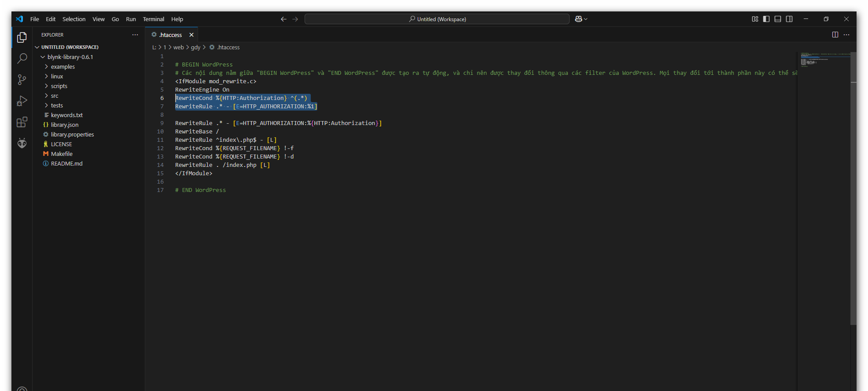Viewport: 868px width, 391px height.
Task: Select the .htaccess editor tab
Action: click(x=171, y=35)
